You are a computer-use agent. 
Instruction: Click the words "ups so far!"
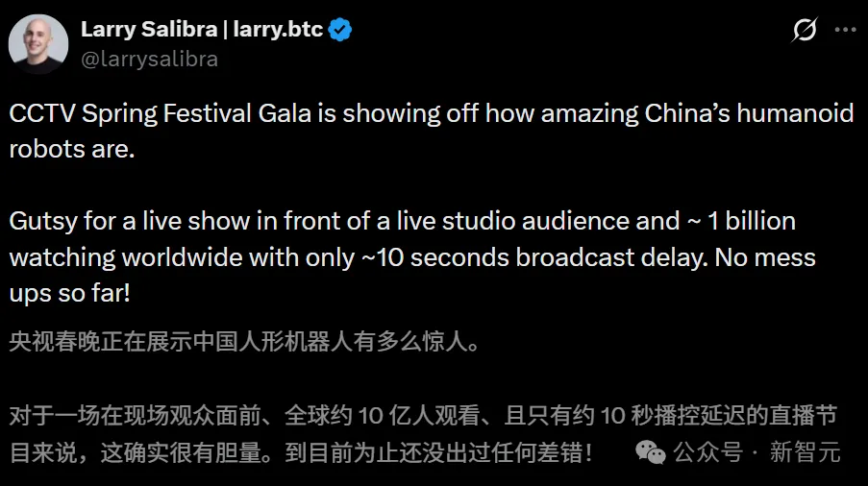click(x=69, y=293)
